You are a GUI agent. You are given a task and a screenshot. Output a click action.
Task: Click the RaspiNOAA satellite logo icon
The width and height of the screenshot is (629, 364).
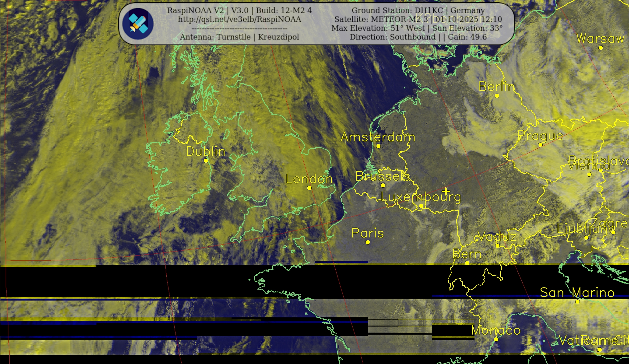coord(138,24)
